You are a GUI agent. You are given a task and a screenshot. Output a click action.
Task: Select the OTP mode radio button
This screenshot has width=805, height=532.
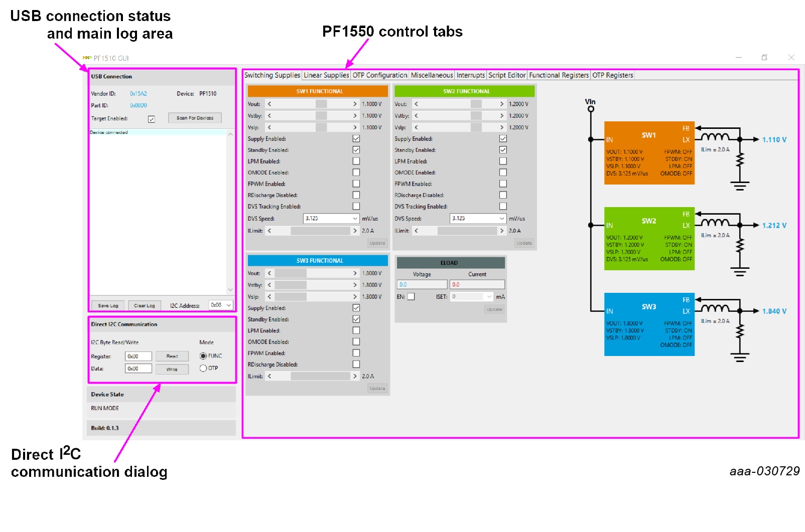click(203, 368)
